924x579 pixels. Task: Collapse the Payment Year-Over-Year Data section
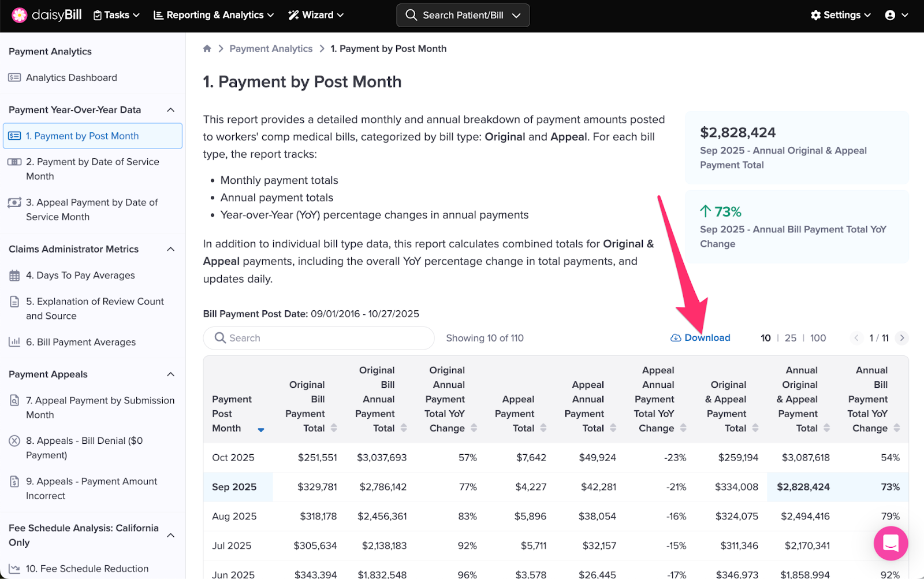pos(171,110)
